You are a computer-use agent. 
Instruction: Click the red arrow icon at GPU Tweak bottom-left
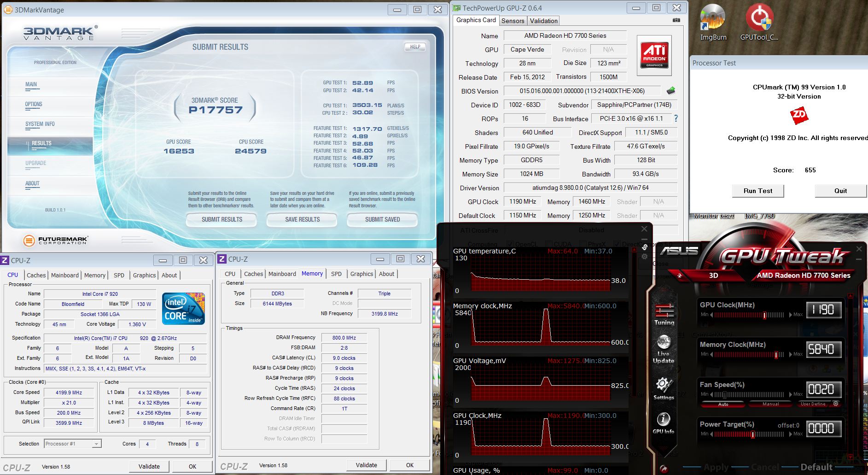click(664, 469)
